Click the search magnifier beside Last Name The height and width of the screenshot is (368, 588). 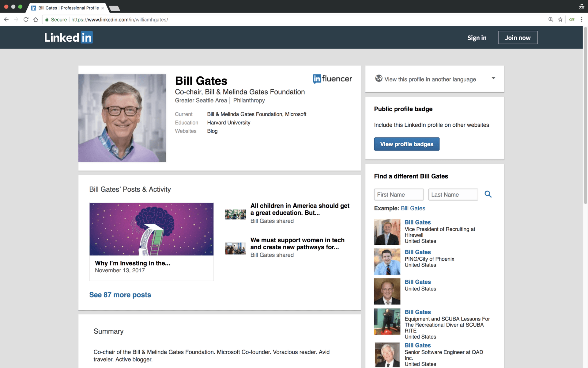pos(488,194)
